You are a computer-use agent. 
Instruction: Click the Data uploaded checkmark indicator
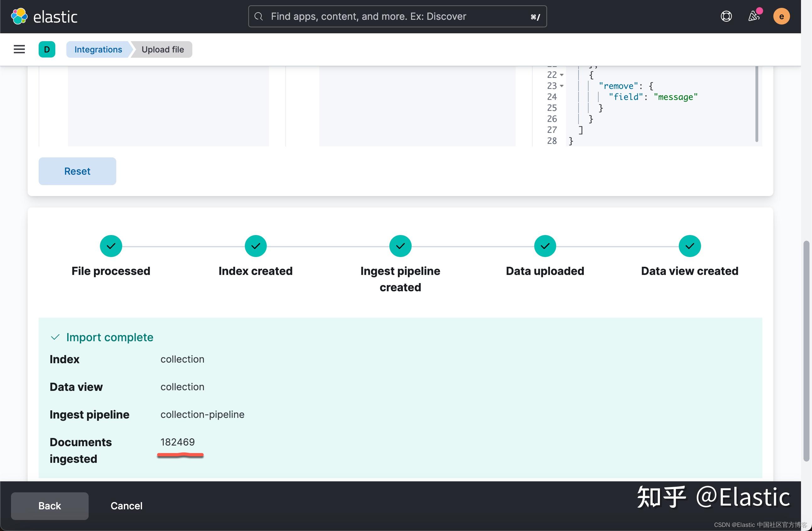[545, 246]
